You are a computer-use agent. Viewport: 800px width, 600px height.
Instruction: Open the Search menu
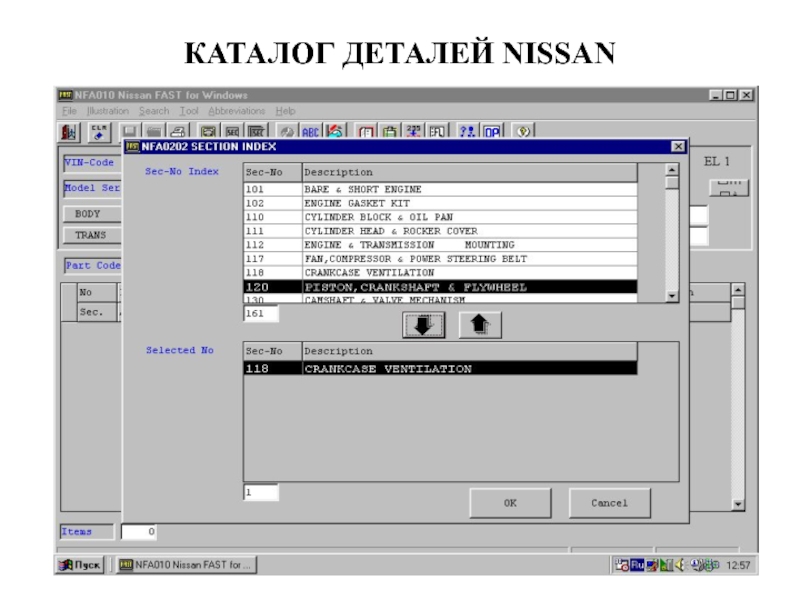click(x=154, y=111)
